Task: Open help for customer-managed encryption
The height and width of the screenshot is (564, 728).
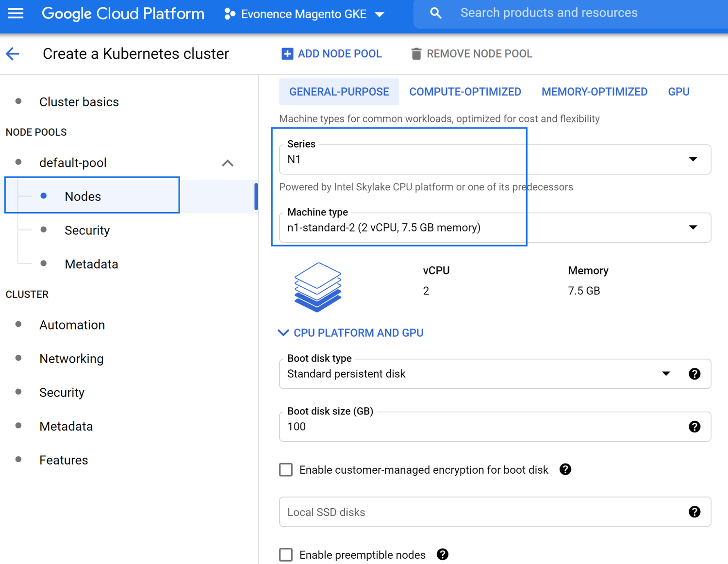Action: pos(565,469)
